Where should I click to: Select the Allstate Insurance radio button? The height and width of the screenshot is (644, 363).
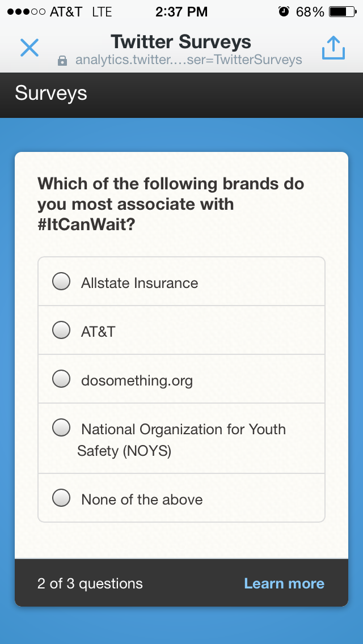tap(61, 281)
